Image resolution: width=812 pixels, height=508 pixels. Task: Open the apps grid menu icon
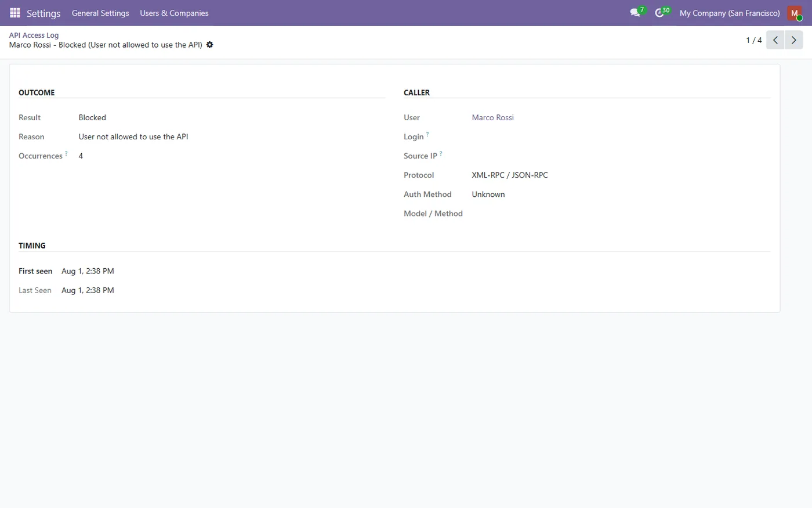coord(15,13)
